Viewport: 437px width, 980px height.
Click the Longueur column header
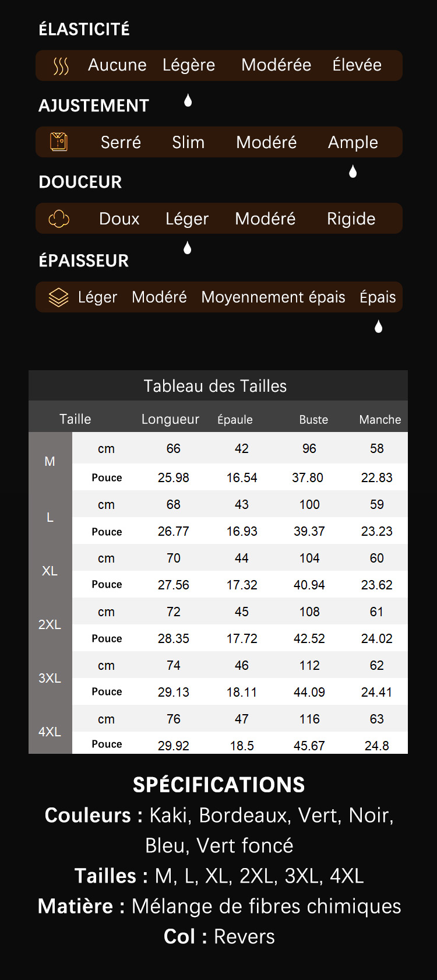tap(170, 419)
